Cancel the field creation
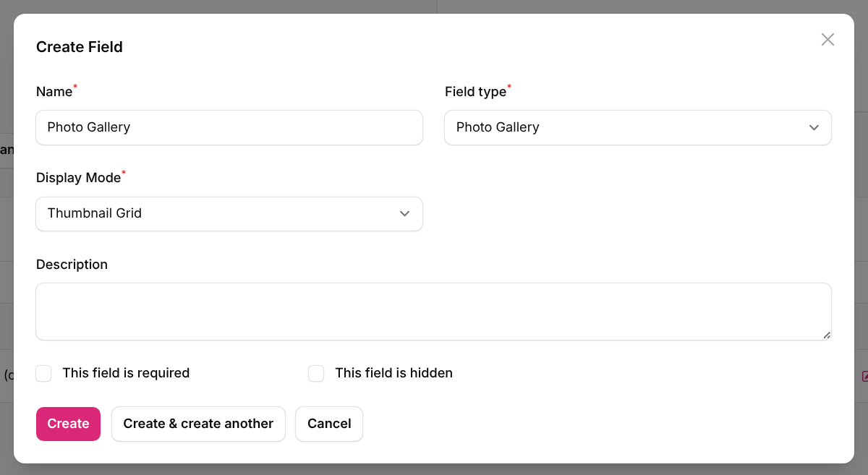 pyautogui.click(x=329, y=424)
